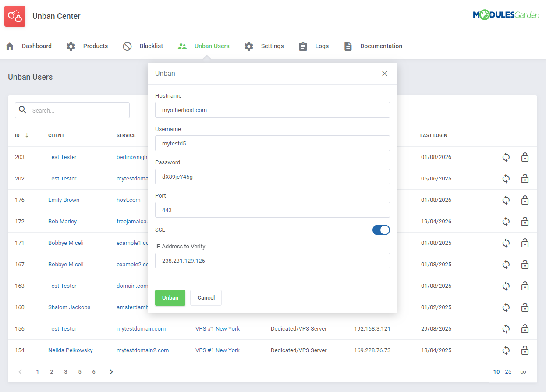Open the Documentation page

tap(381, 46)
